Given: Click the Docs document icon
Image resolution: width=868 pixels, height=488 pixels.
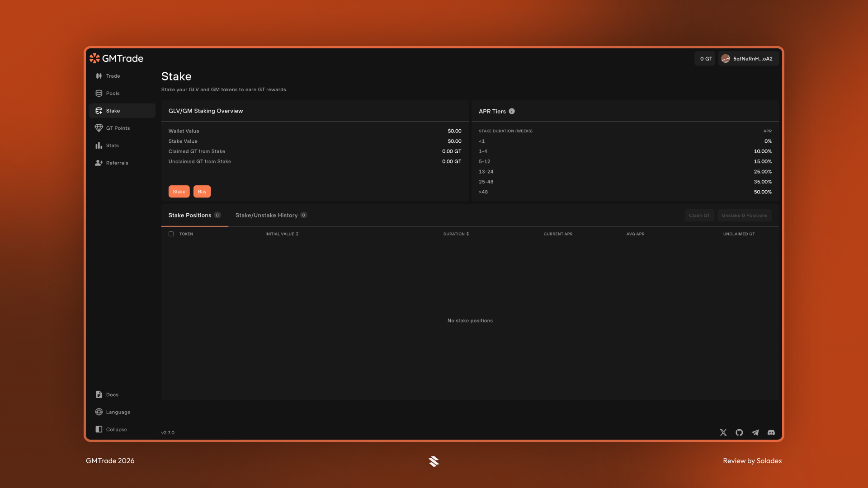Looking at the screenshot, I should pos(99,394).
